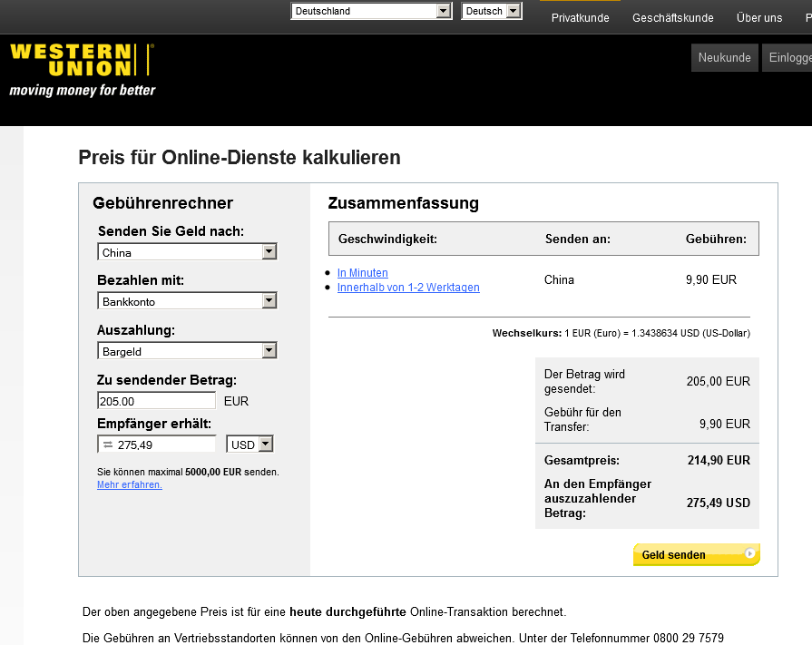
Task: Click the Empfänger erhält amount field
Action: tap(165, 445)
